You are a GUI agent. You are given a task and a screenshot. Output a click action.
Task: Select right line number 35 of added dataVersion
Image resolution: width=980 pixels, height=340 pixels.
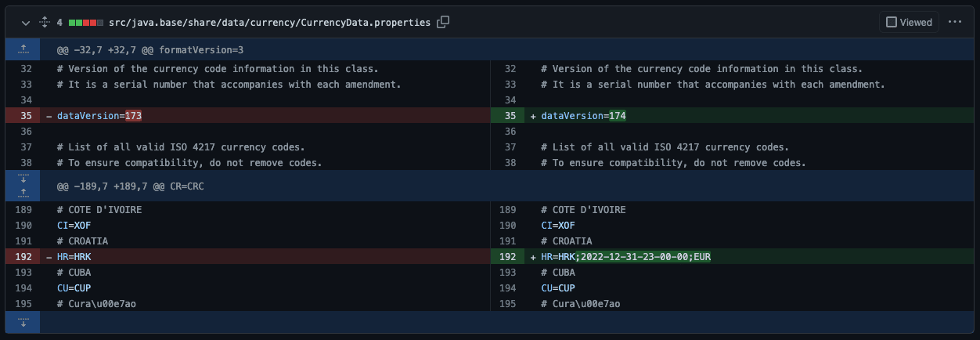pos(510,116)
